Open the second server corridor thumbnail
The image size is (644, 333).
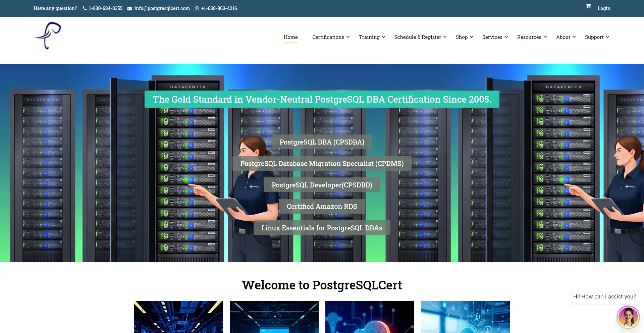coord(274,317)
